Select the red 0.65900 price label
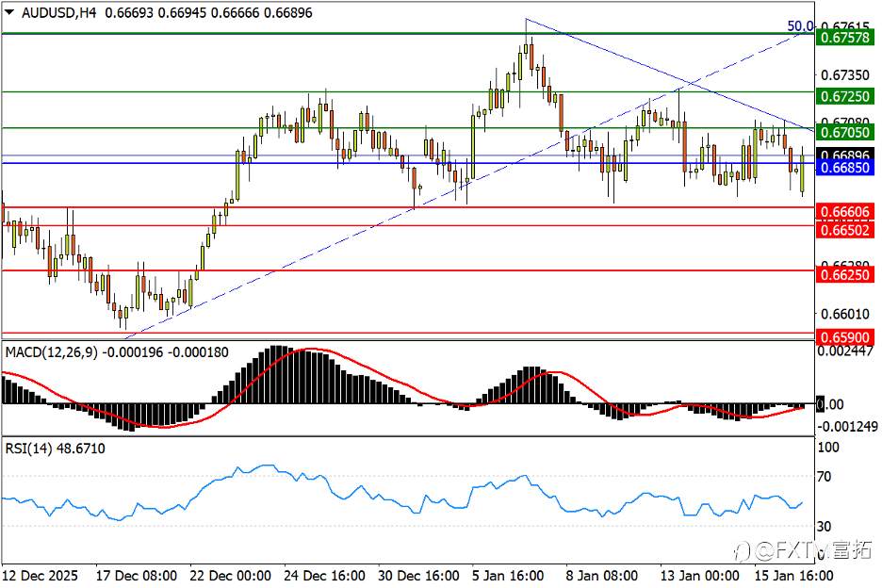Image resolution: width=882 pixels, height=588 pixels. (x=845, y=337)
